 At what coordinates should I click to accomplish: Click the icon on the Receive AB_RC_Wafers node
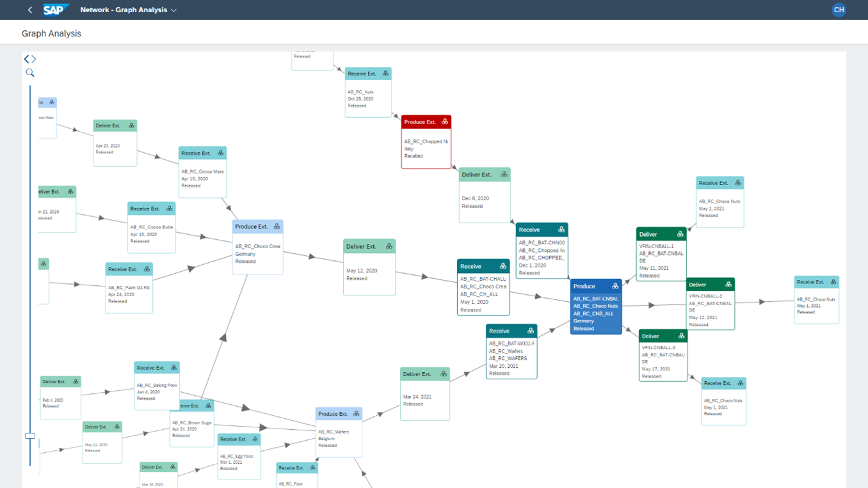click(530, 331)
